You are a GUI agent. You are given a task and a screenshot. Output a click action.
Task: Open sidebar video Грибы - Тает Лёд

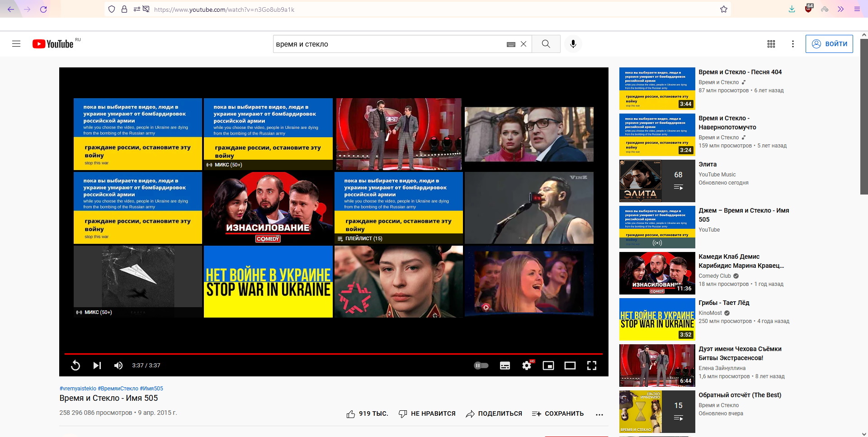[x=724, y=303]
